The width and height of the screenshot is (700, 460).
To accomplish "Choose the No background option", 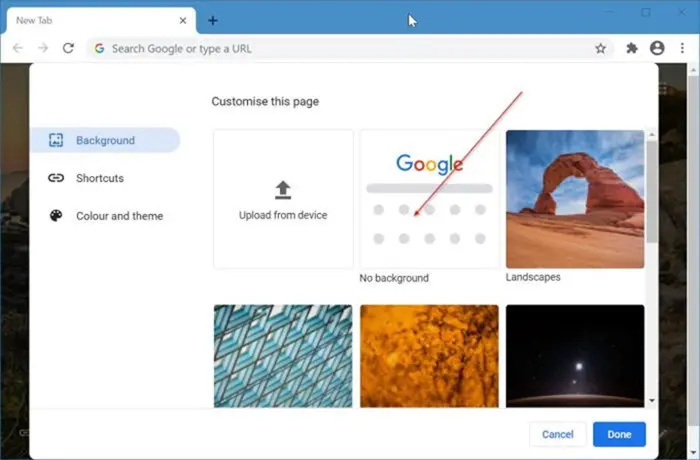I will (x=429, y=199).
